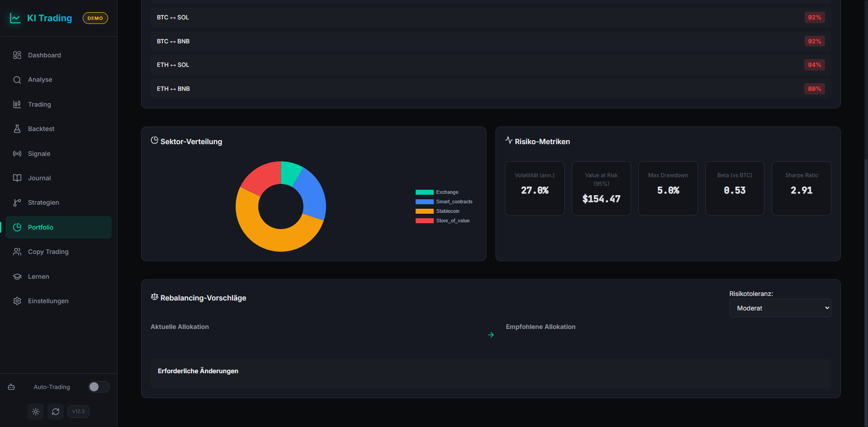Open the Lernen section
The image size is (868, 427).
[x=38, y=277]
